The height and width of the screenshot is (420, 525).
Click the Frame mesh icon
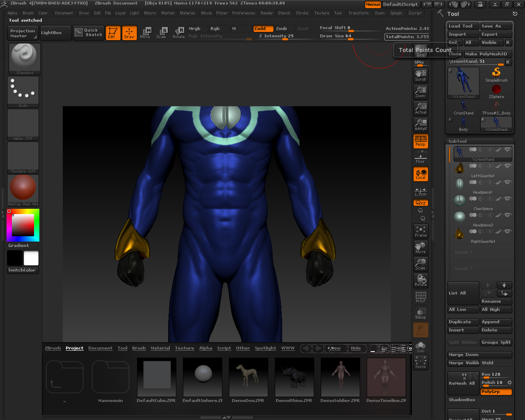(421, 231)
